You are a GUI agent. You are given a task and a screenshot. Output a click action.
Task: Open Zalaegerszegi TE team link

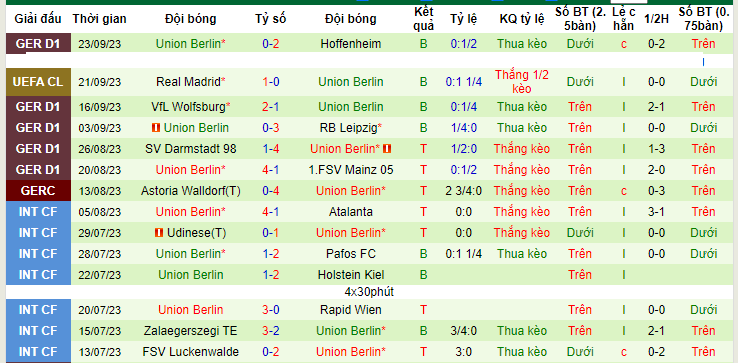191,331
